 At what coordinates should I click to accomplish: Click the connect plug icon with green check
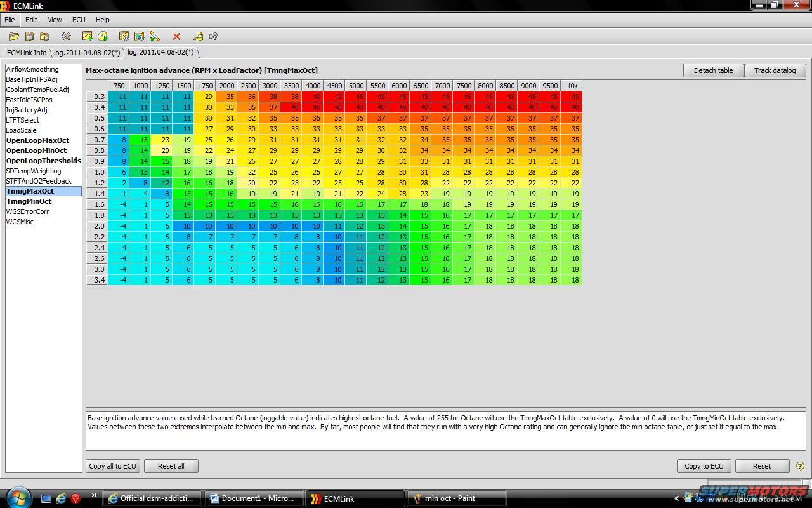click(155, 37)
